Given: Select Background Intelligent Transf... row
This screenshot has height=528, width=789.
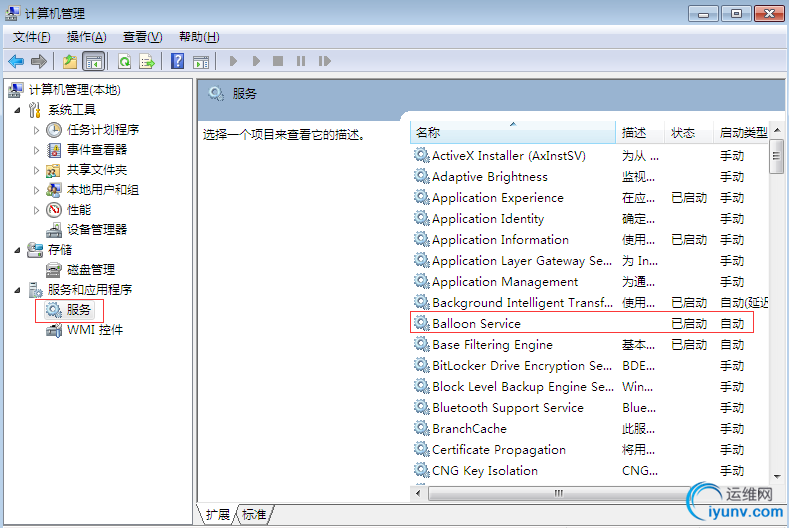Looking at the screenshot, I should point(590,303).
